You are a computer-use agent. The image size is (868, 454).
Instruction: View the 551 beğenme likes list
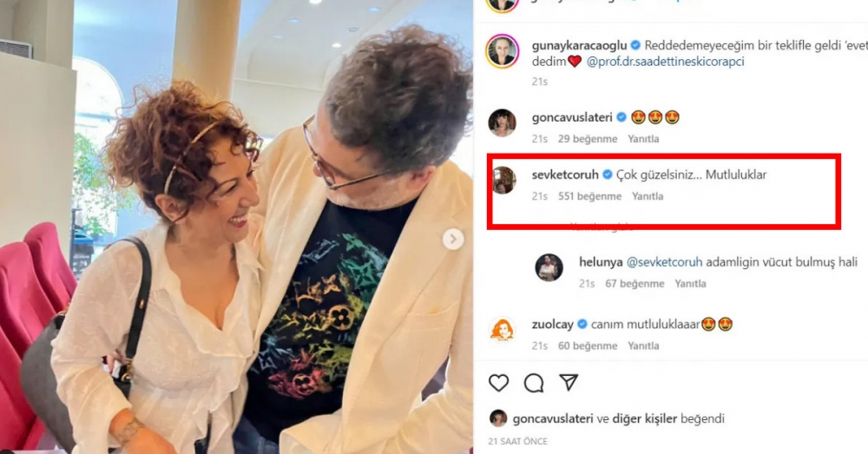[589, 196]
